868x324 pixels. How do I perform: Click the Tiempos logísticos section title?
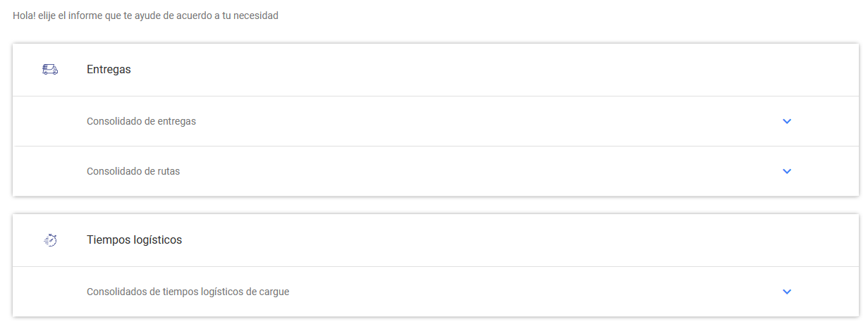(x=134, y=240)
